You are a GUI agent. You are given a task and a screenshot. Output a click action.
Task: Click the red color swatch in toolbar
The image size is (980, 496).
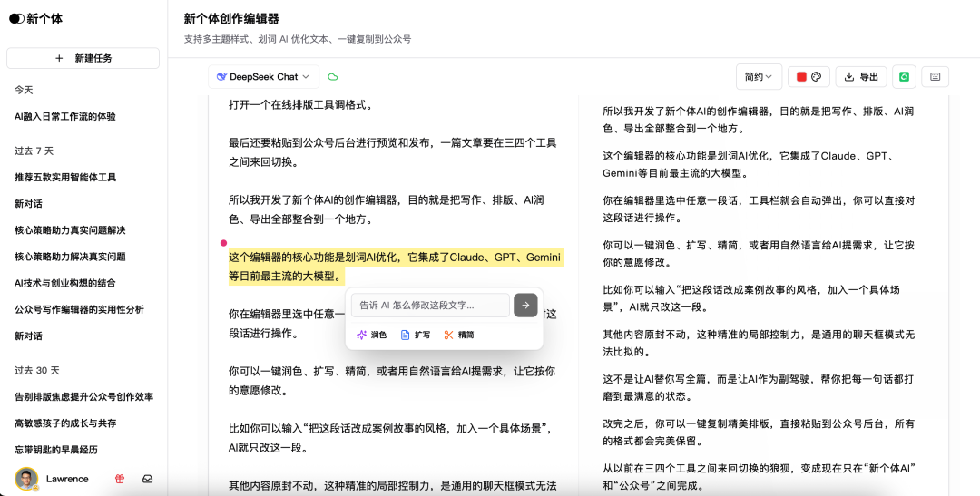pos(801,77)
